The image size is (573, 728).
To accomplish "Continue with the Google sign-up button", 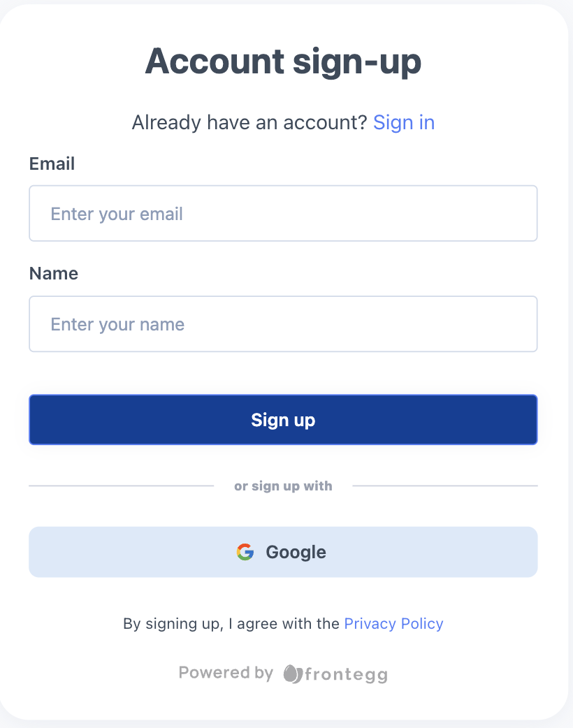I will 283,552.
